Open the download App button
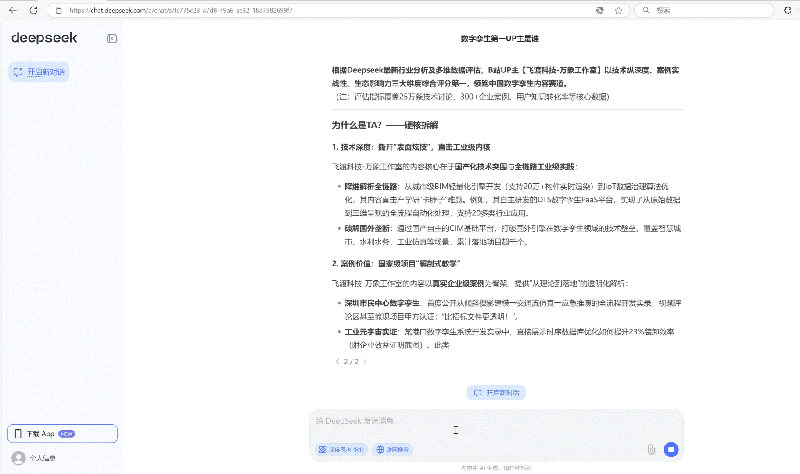Viewport: 800px width, 474px height. 61,434
